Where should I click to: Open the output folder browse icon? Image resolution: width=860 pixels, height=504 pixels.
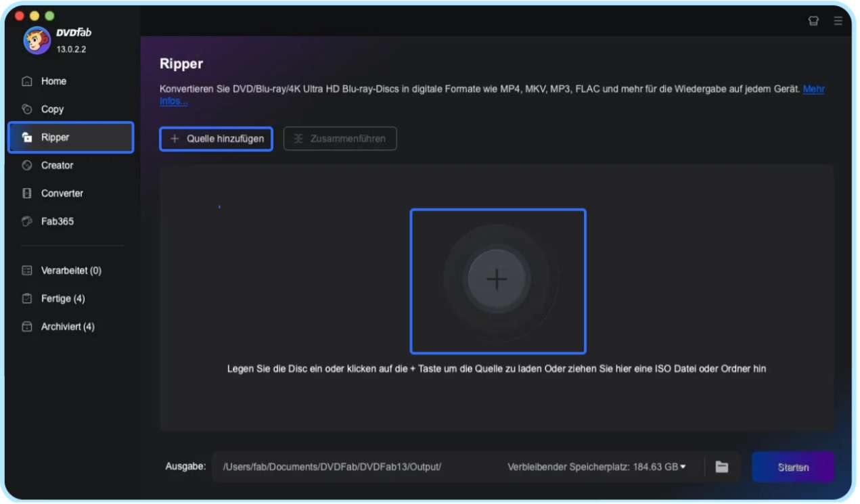(x=722, y=467)
